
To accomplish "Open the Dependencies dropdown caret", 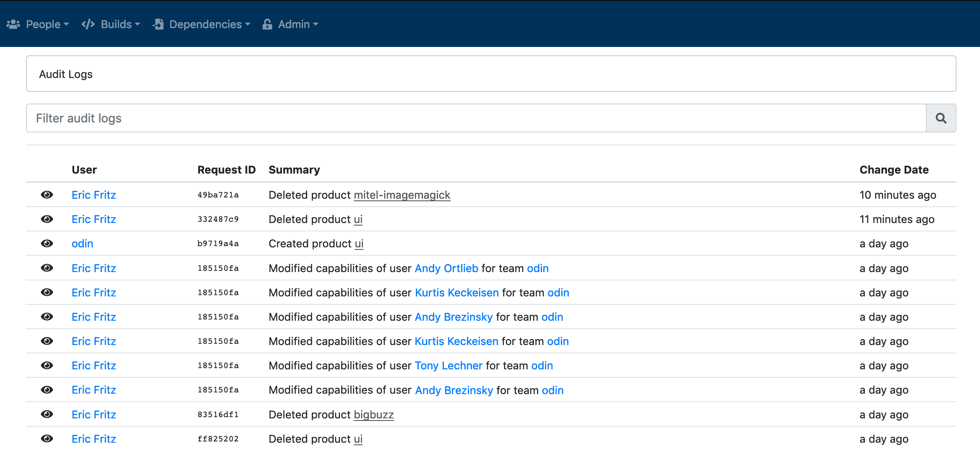I will [x=248, y=24].
